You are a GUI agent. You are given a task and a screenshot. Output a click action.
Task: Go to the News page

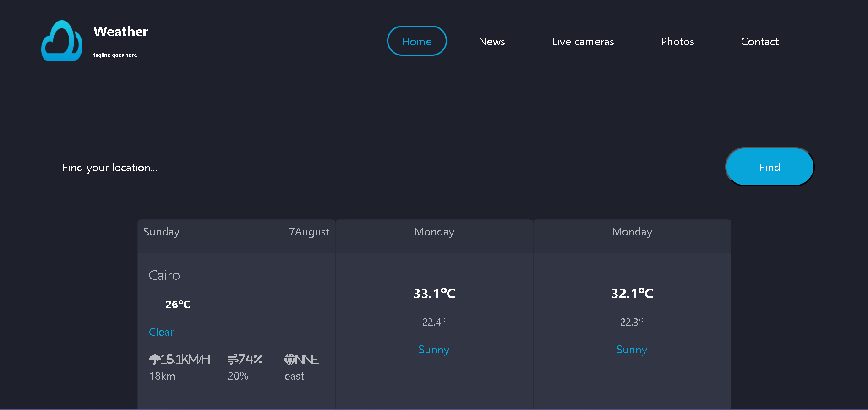pyautogui.click(x=492, y=42)
